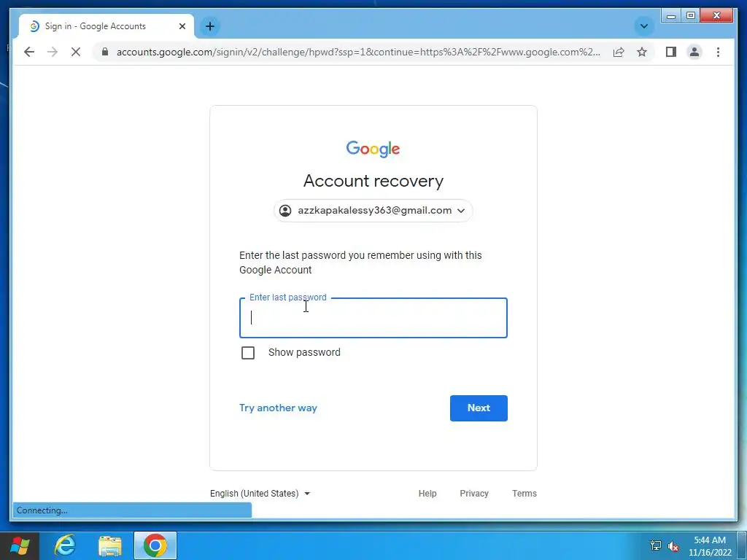
Task: Open the Privacy link
Action: pos(474,494)
